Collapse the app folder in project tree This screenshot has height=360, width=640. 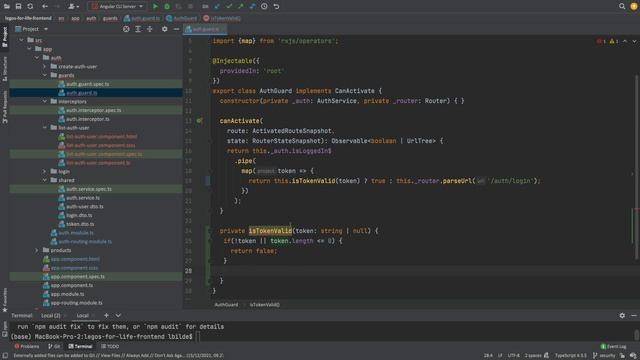pyautogui.click(x=29, y=49)
